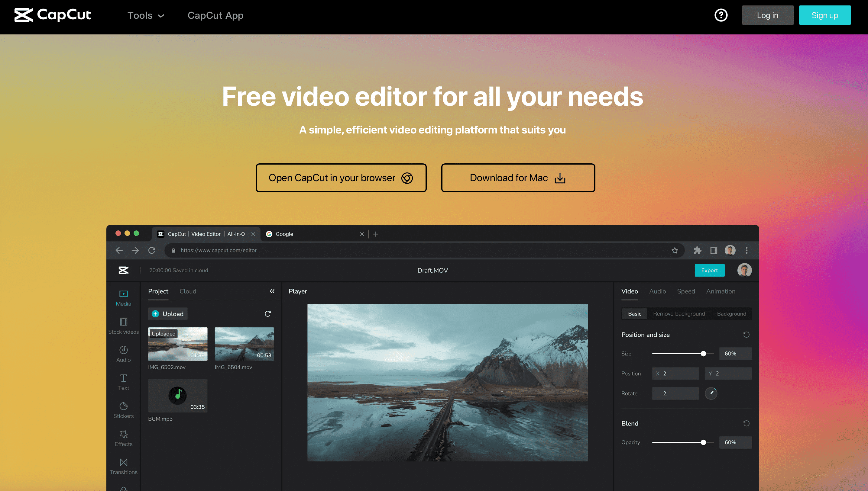The image size is (868, 491).
Task: Click the Position X input field
Action: [x=675, y=373]
